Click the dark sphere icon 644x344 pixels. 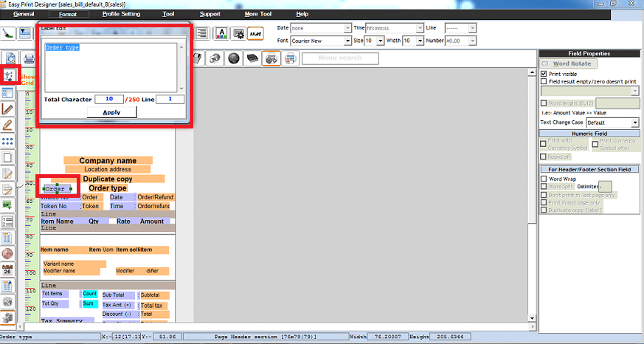pyautogui.click(x=234, y=58)
